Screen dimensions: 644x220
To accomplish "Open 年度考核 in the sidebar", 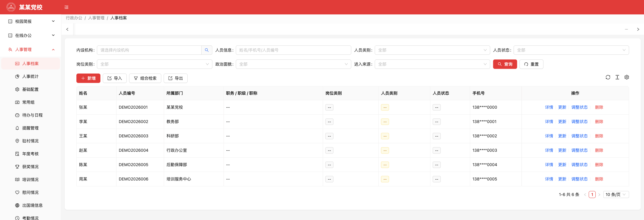I will [30, 154].
